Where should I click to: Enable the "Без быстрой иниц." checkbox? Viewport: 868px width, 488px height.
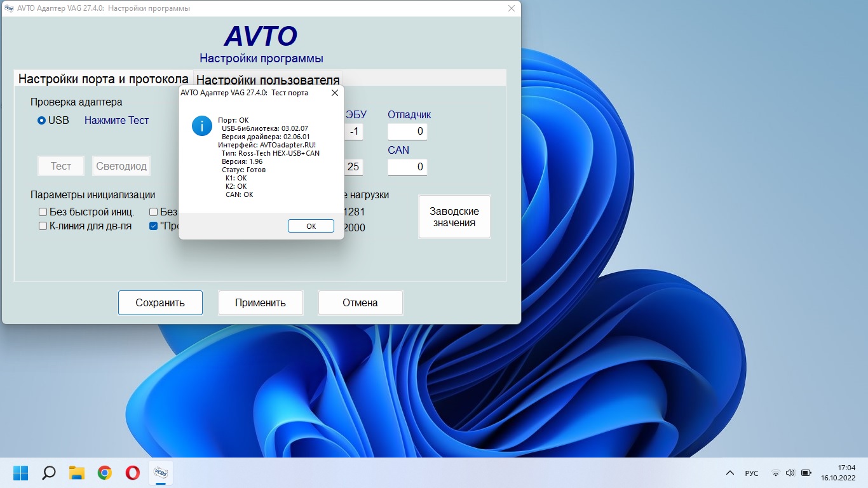coord(43,212)
